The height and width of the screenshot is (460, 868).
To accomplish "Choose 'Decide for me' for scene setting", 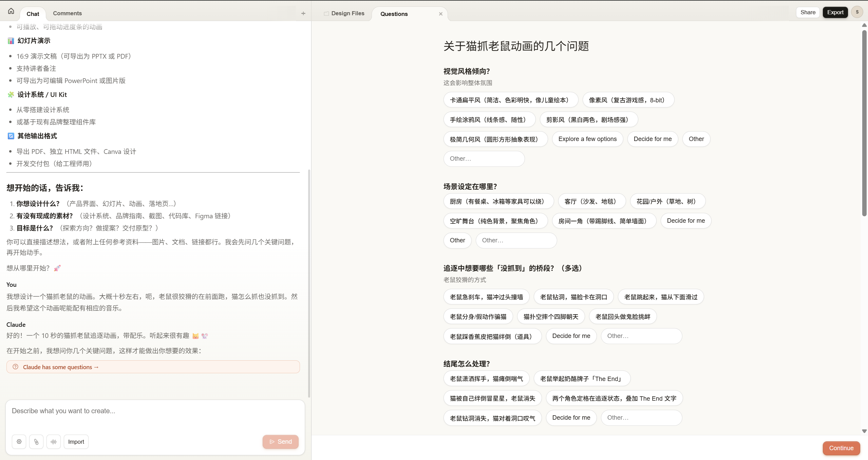I will coord(686,221).
